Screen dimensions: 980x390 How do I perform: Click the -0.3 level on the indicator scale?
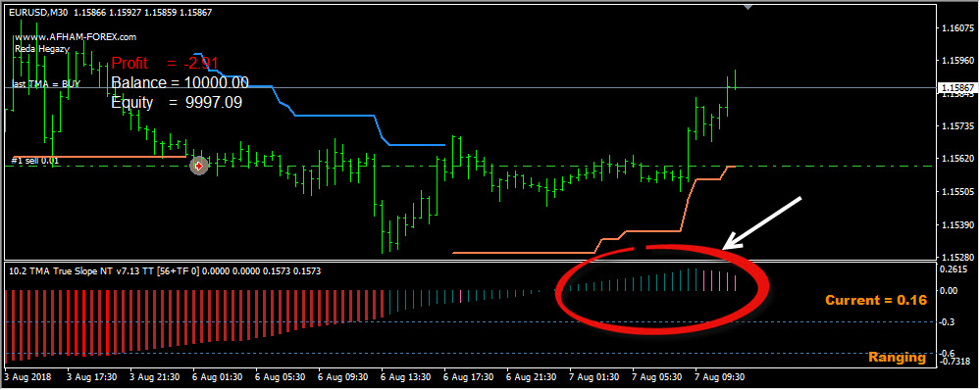click(x=950, y=322)
